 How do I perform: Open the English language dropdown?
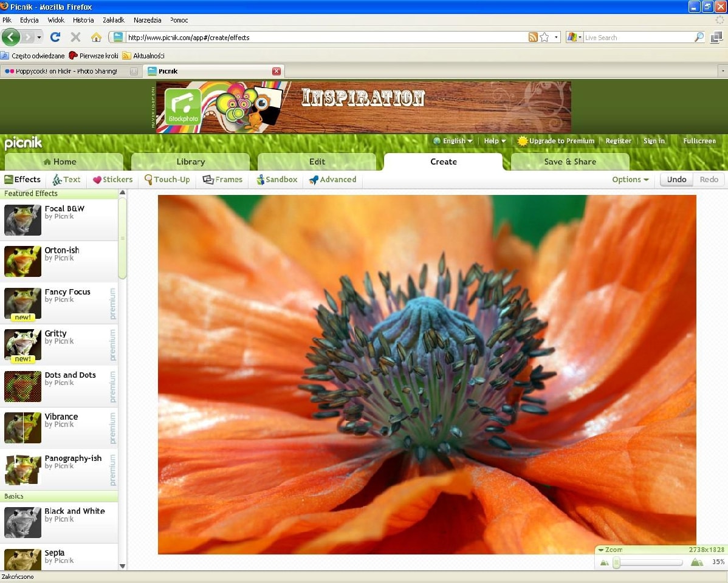[x=453, y=141]
